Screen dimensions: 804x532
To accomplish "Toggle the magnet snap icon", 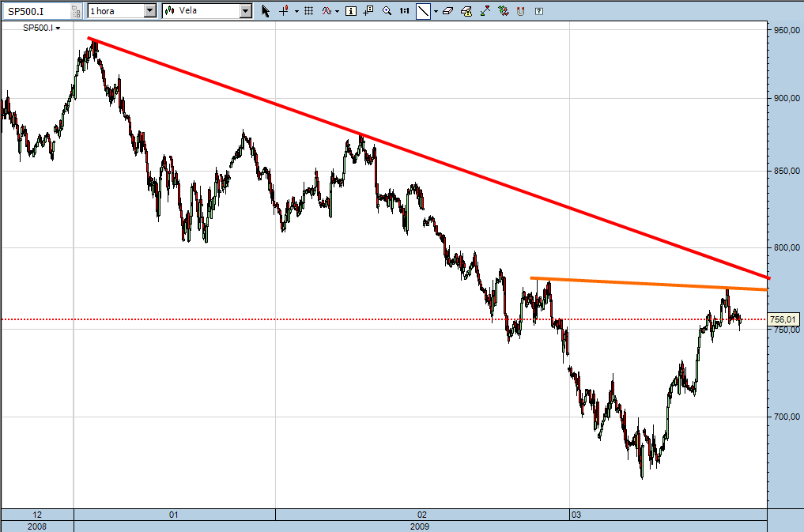I will tap(521, 11).
